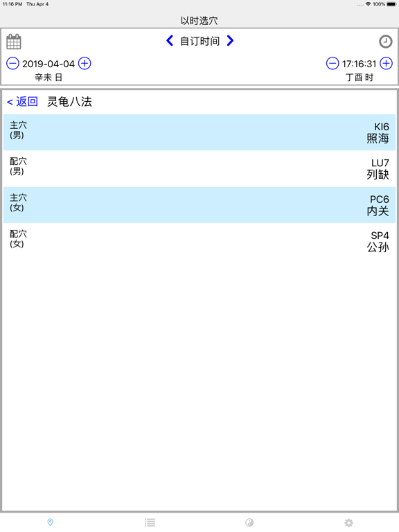The image size is (399, 532).
Task: Tap the 以时选穴 page title
Action: 199,21
